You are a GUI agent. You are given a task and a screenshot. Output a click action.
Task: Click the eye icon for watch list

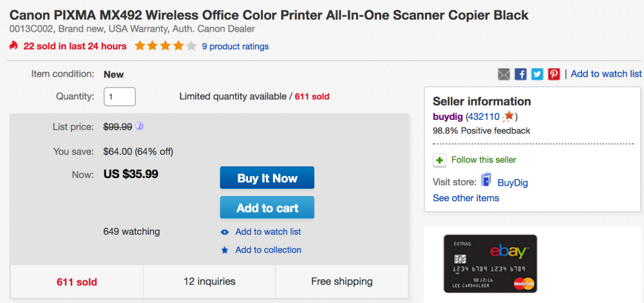(x=225, y=232)
